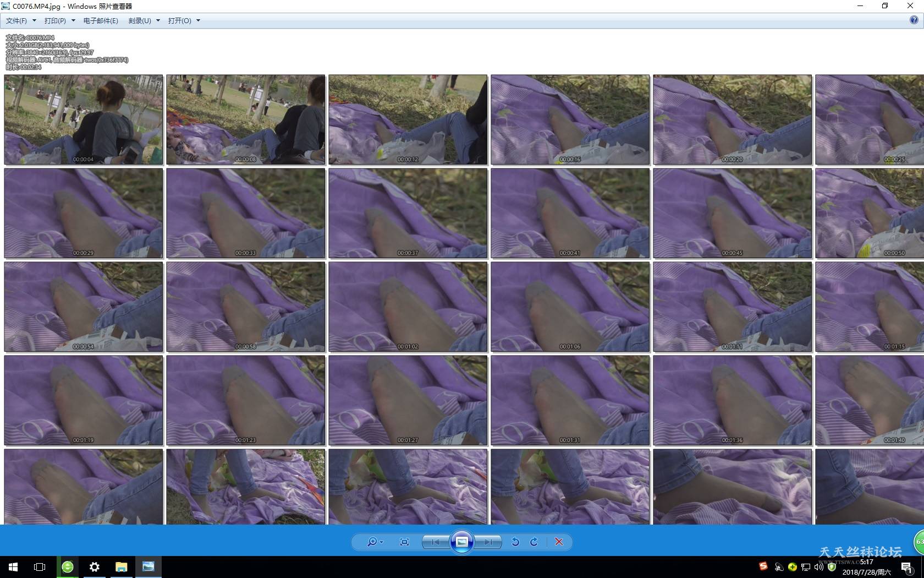The width and height of the screenshot is (924, 578).
Task: Click the green 63 floating ball
Action: tap(919, 542)
